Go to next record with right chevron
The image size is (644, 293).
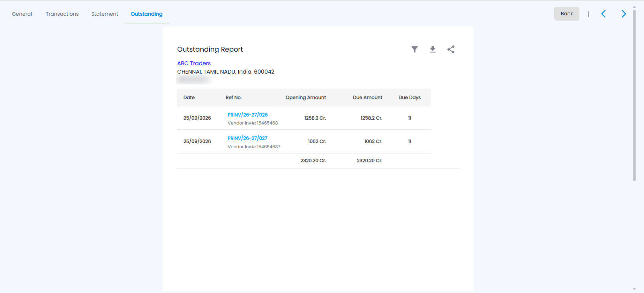point(624,14)
